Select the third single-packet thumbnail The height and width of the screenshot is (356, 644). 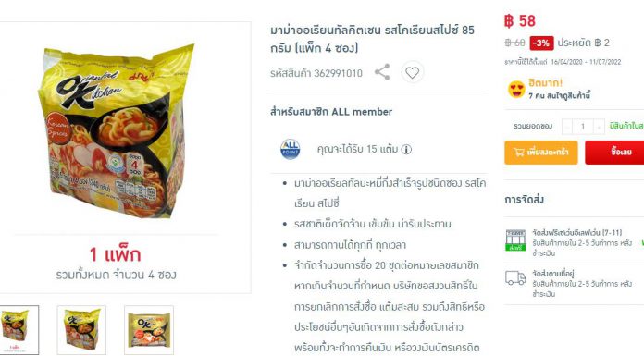[x=149, y=330]
